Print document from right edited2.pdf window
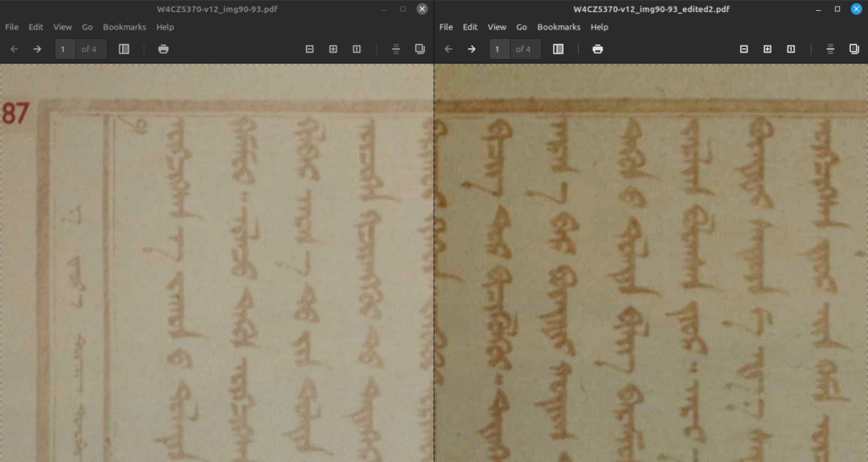Image resolution: width=868 pixels, height=462 pixels. pos(598,49)
